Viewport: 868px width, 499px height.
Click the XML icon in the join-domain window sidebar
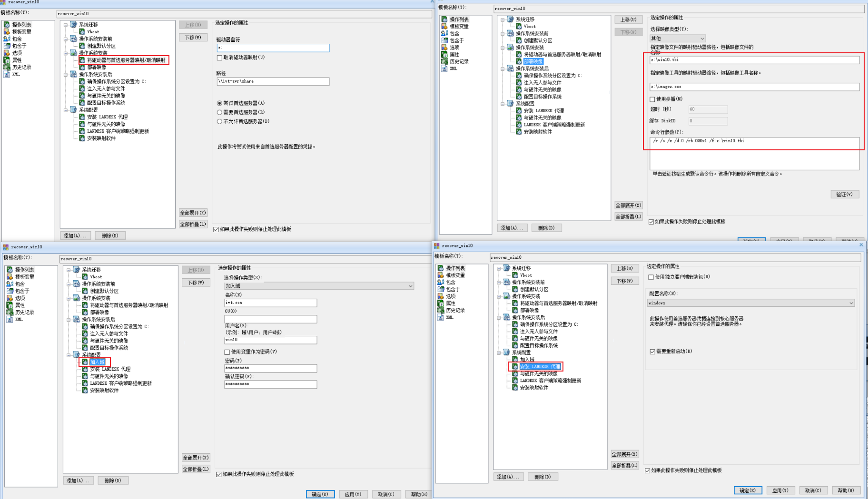point(10,320)
